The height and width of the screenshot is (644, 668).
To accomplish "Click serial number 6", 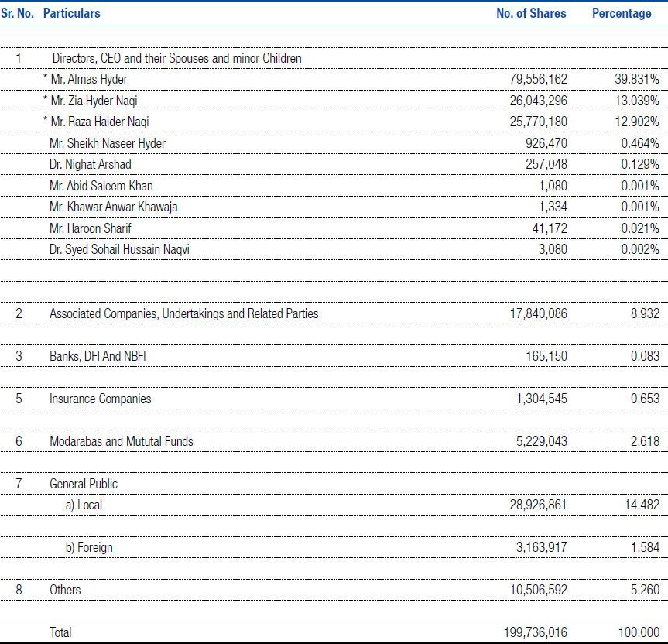I will [19, 441].
